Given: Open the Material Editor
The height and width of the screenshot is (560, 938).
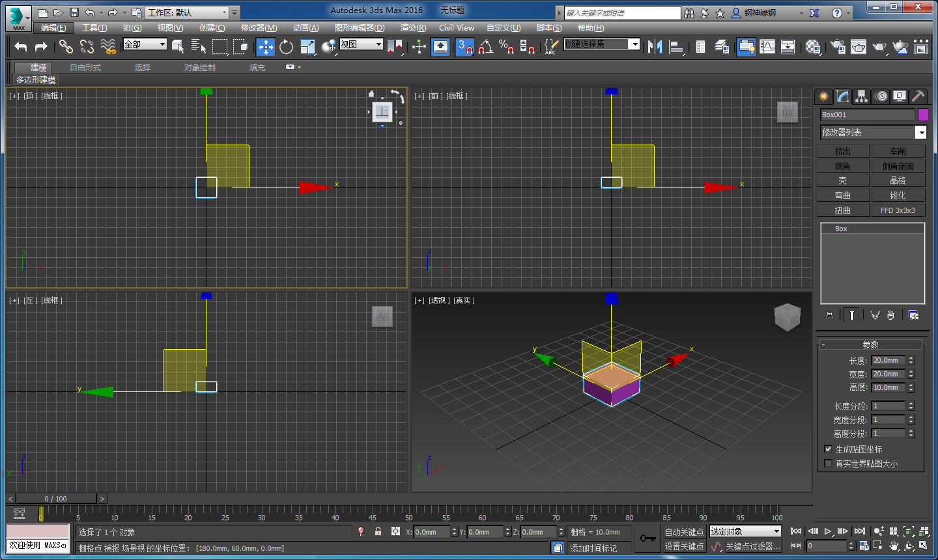Looking at the screenshot, I should (813, 47).
